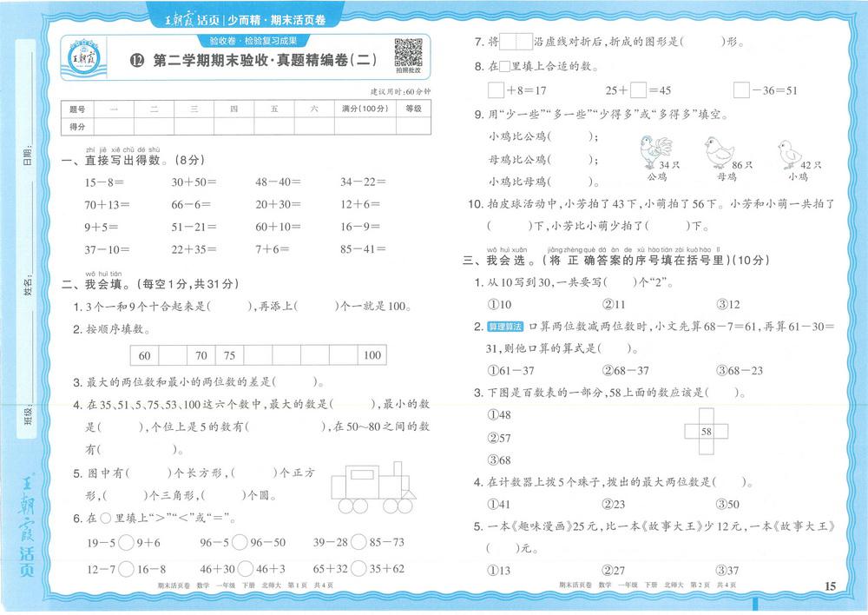Click the problem 66−6=
Image resolution: width=868 pixels, height=615 pixels.
(x=191, y=205)
